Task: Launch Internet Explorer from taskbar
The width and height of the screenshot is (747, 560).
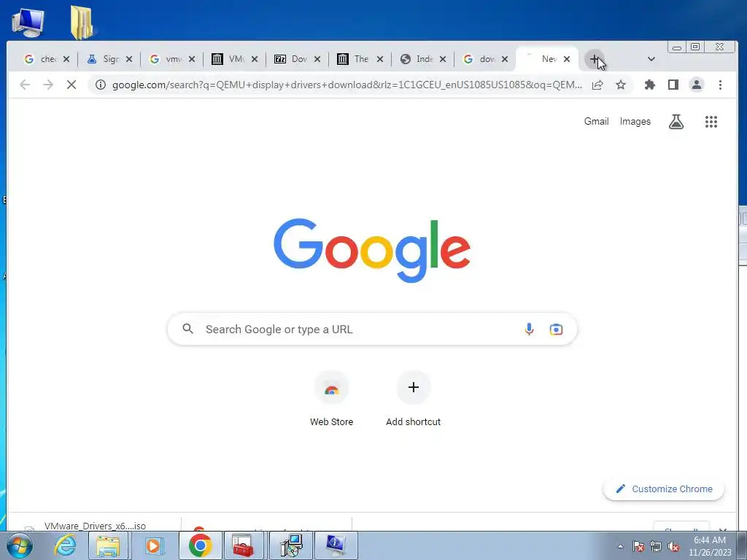Action: click(x=64, y=545)
